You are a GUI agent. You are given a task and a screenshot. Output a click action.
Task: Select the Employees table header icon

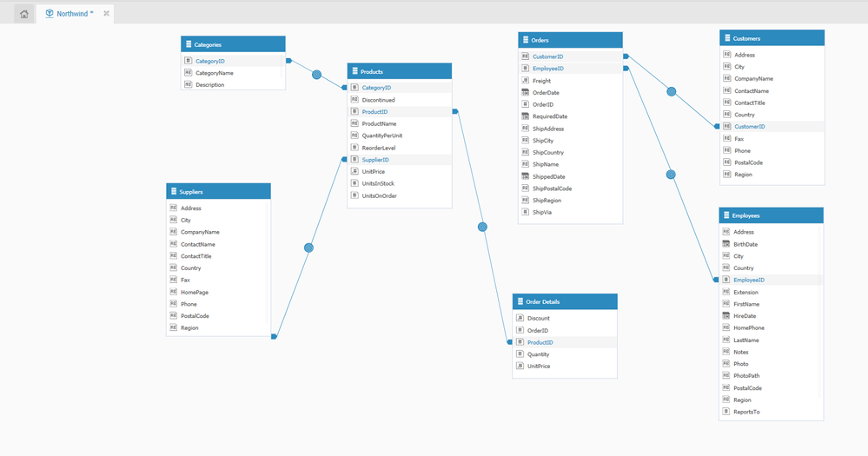click(726, 215)
